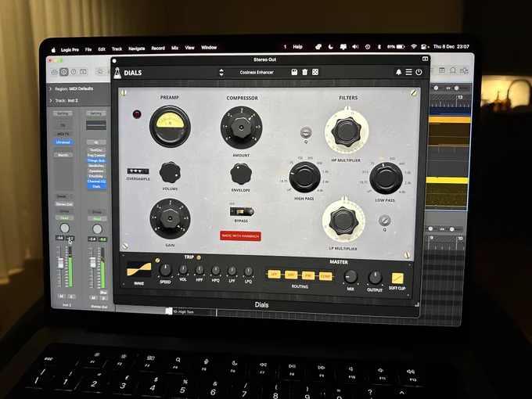Open the Track menu
Image resolution: width=532 pixels, height=399 pixels.
(117, 49)
